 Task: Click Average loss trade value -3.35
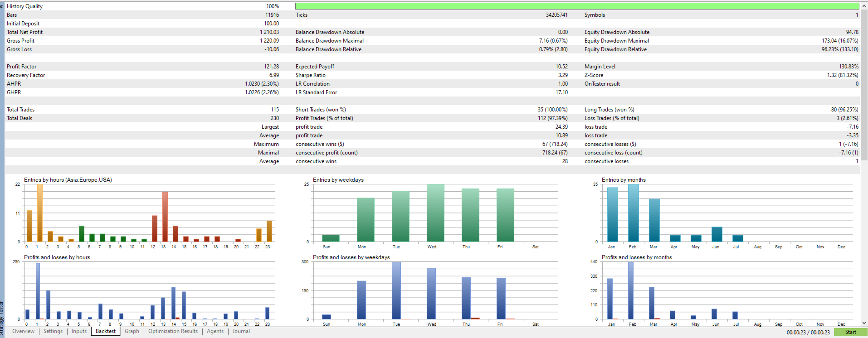click(853, 135)
